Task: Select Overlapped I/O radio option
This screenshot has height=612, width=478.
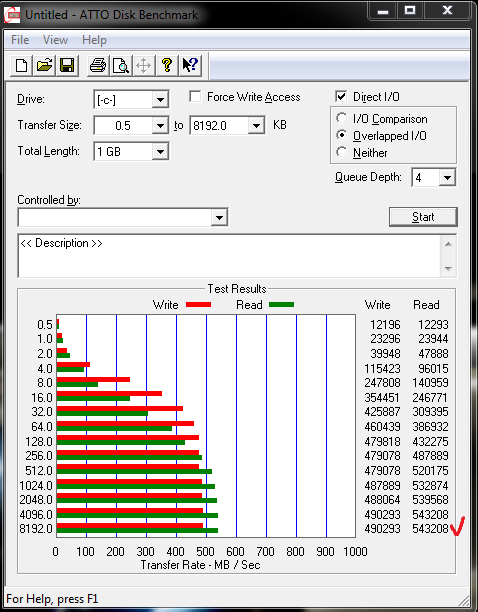Action: tap(341, 135)
